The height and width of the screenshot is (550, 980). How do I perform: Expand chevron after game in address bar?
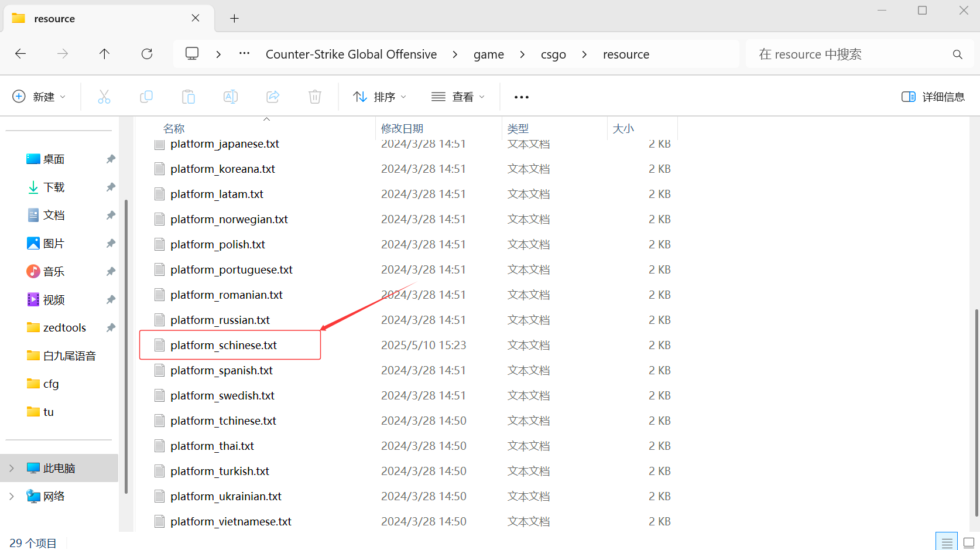(522, 54)
